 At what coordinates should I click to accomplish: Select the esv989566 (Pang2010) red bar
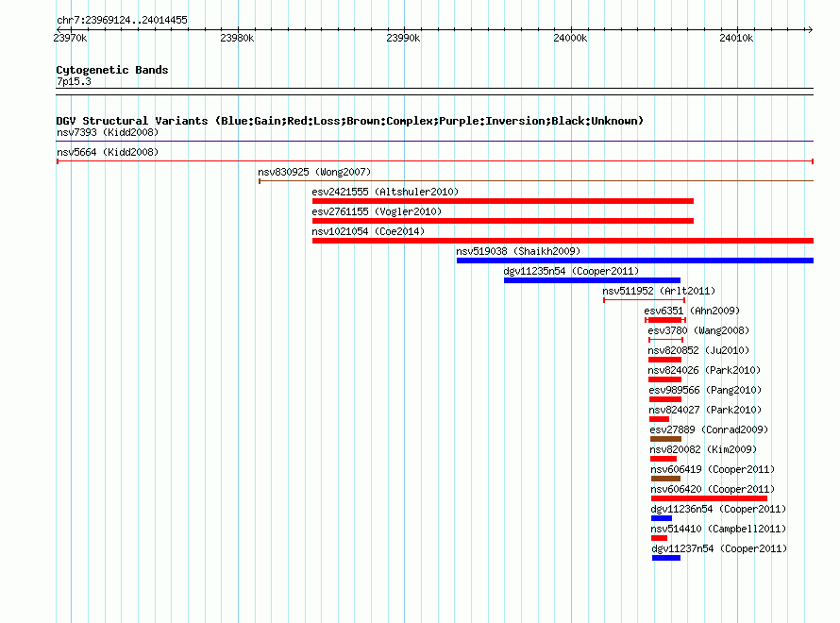pyautogui.click(x=665, y=399)
